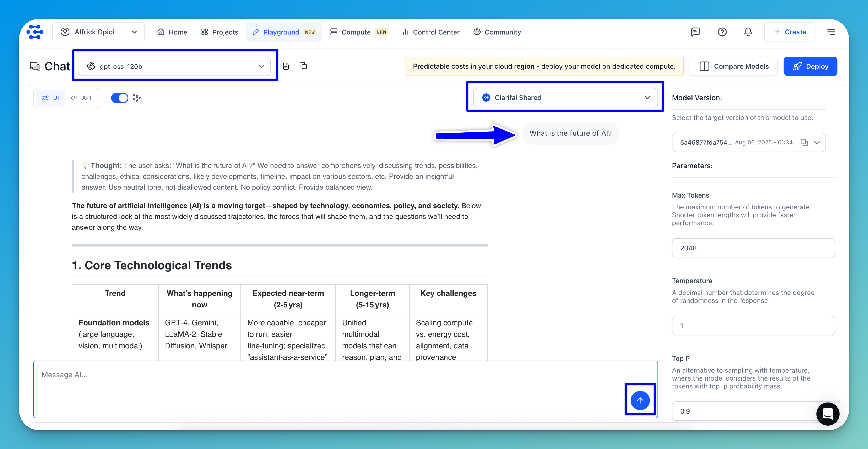Viewport: 868px width, 449px height.
Task: Expand the Clarifai Shared deployment dropdown
Action: tap(565, 98)
